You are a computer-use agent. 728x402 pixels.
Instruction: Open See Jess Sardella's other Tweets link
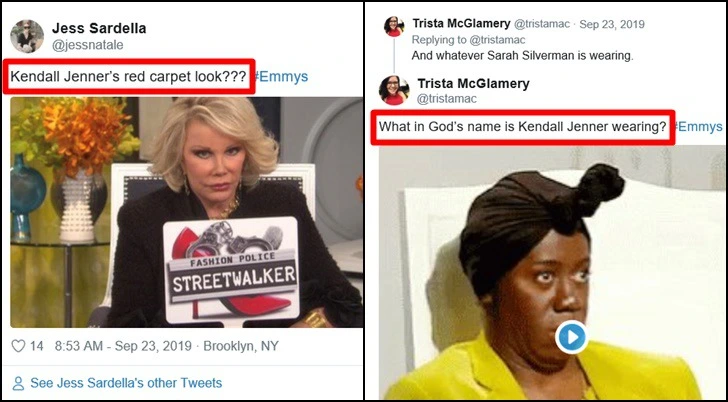[126, 383]
